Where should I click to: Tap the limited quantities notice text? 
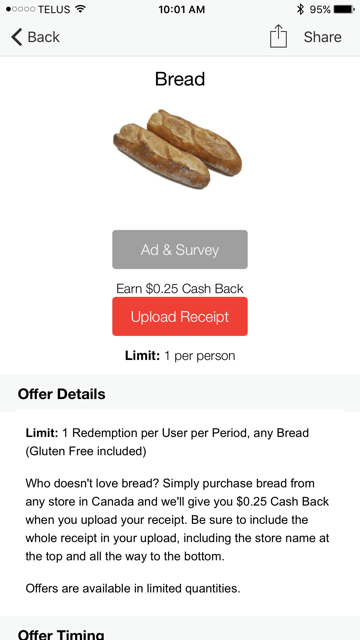tap(133, 589)
